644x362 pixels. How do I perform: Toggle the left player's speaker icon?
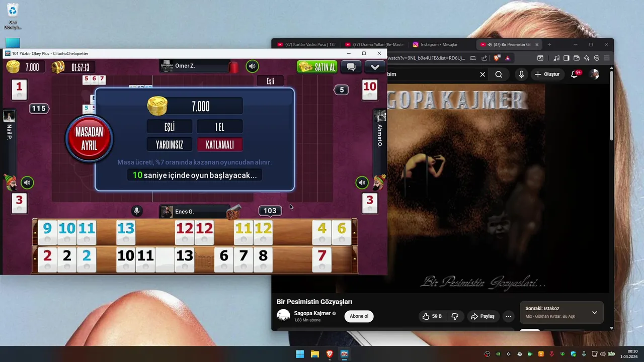click(x=27, y=183)
